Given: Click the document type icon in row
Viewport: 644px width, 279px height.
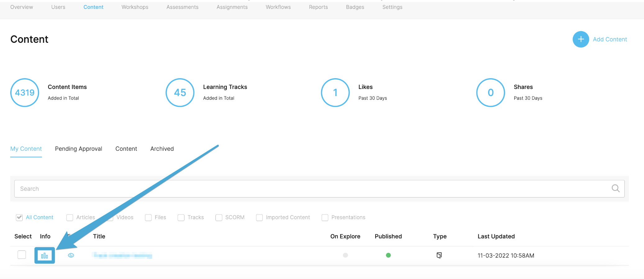Looking at the screenshot, I should click(x=439, y=255).
